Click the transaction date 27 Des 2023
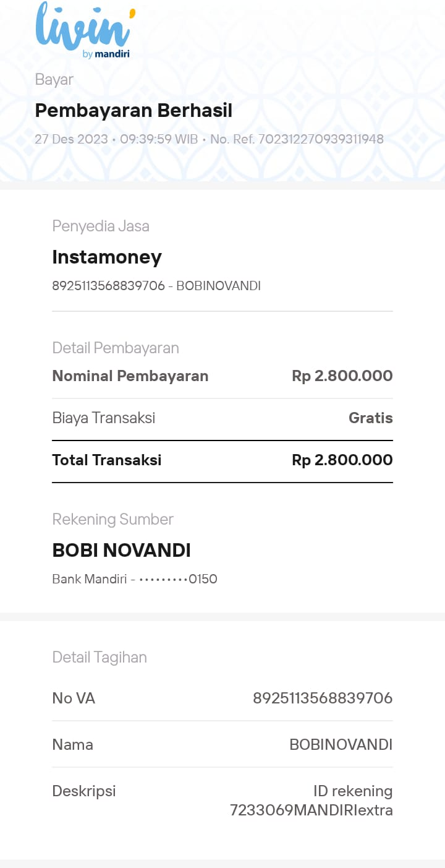445x868 pixels. 71,139
